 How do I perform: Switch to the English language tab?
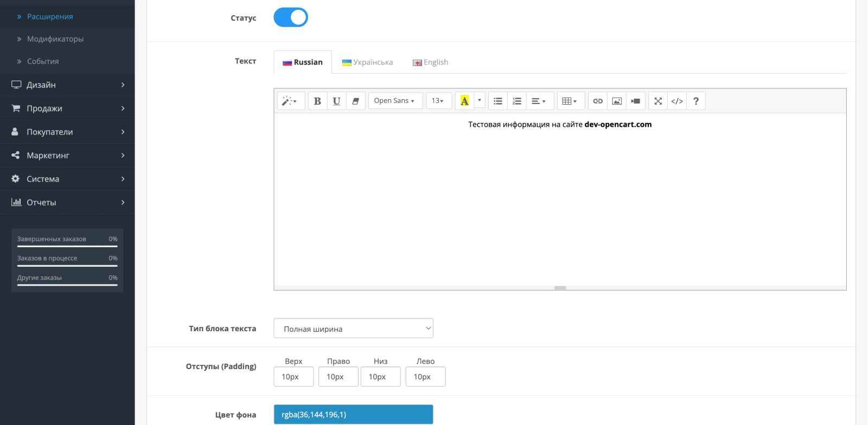(x=431, y=62)
